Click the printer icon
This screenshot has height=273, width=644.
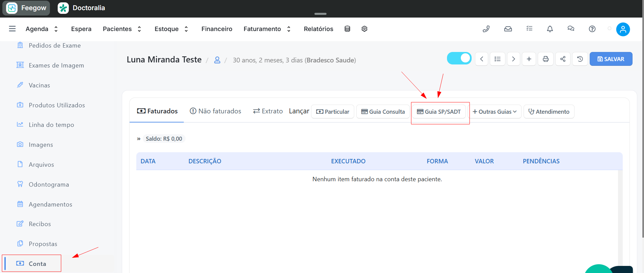point(545,59)
